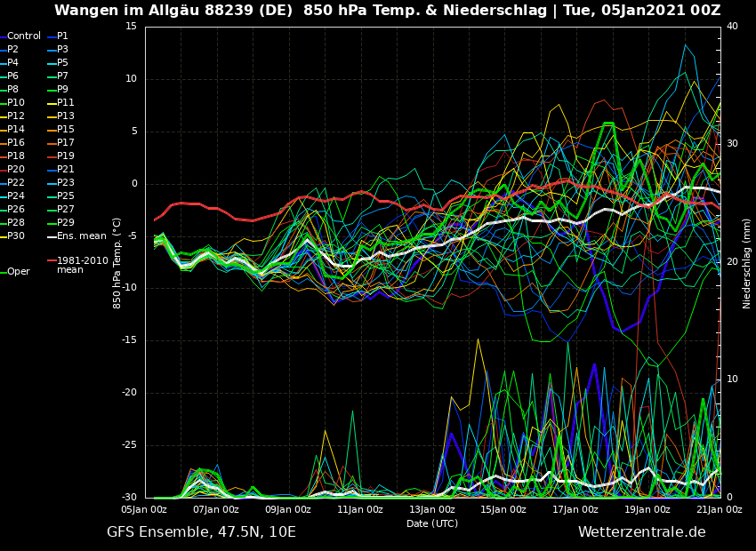Screen dimensions: 756x551
Task: Click the 850 hPa Temp. (°C) axis title
Action: coord(117,263)
